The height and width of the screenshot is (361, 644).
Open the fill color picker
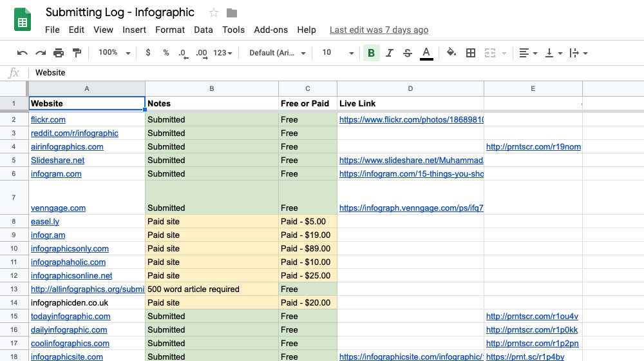[x=451, y=53]
